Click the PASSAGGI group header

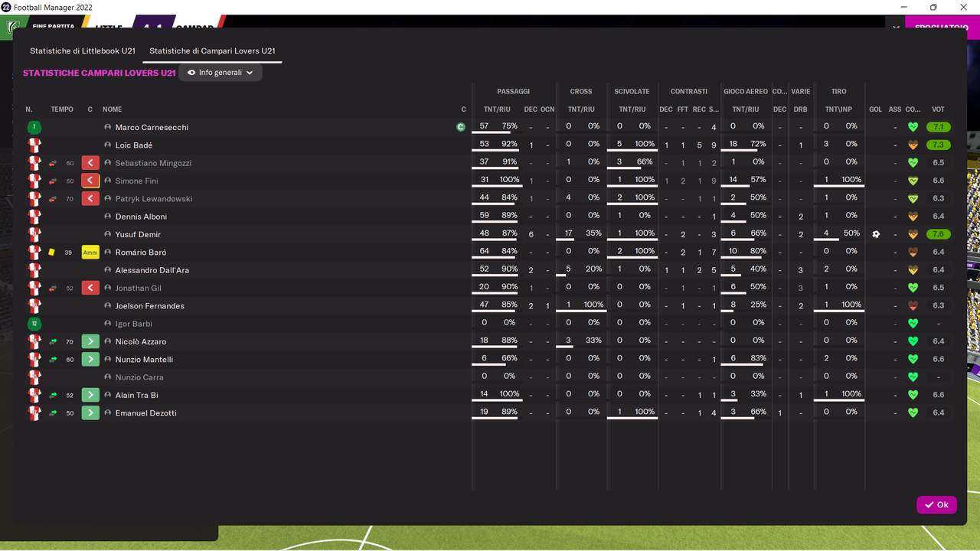pyautogui.click(x=513, y=92)
